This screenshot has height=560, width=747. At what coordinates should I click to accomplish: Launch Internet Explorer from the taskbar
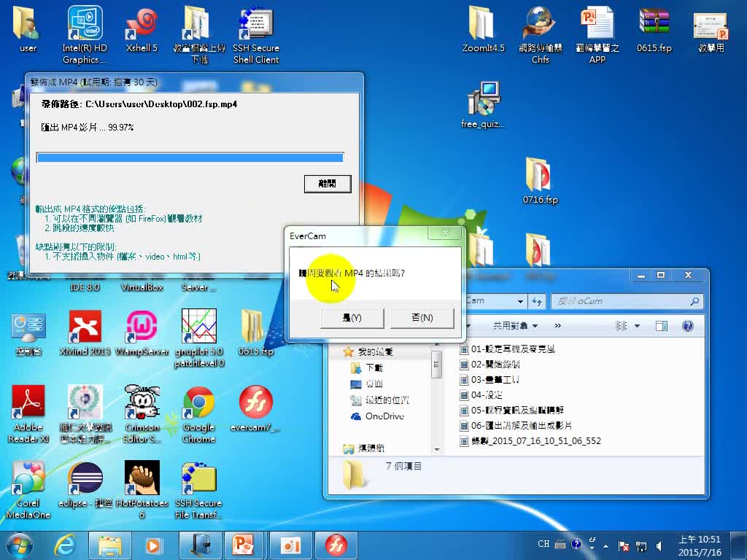[x=64, y=545]
